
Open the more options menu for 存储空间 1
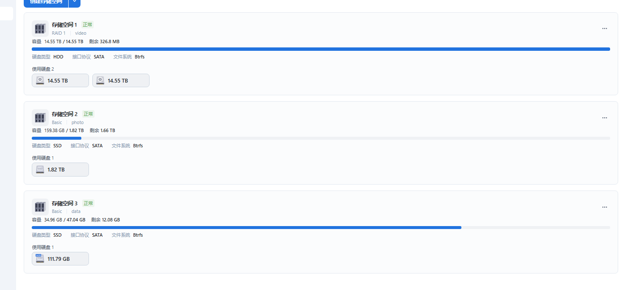pos(605,29)
